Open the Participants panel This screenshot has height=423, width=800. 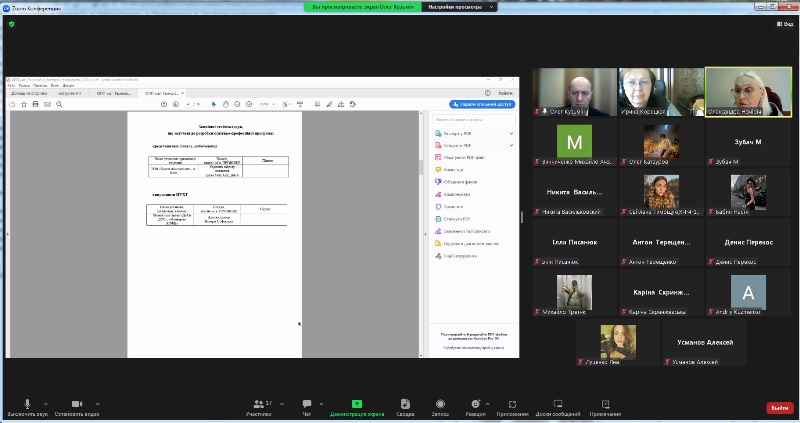coord(261,404)
